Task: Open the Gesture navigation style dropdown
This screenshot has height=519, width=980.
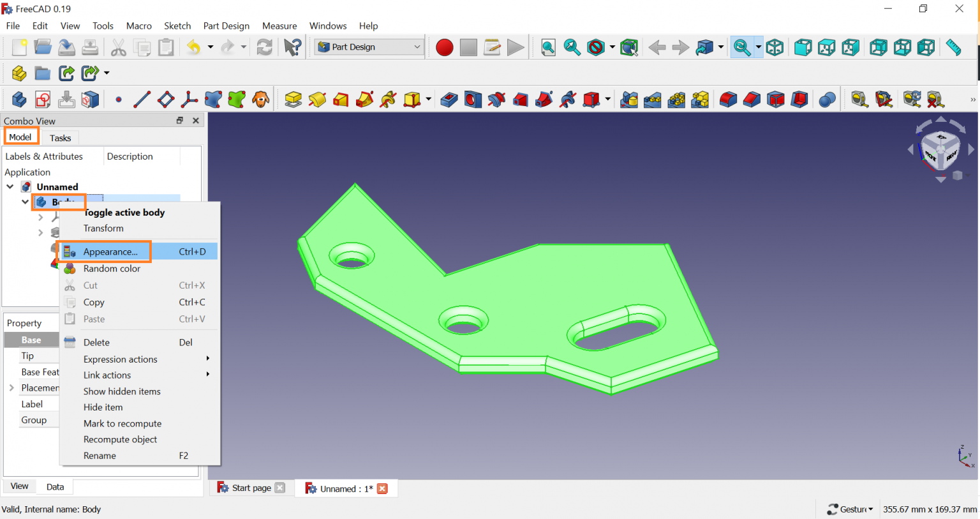Action: pyautogui.click(x=850, y=509)
